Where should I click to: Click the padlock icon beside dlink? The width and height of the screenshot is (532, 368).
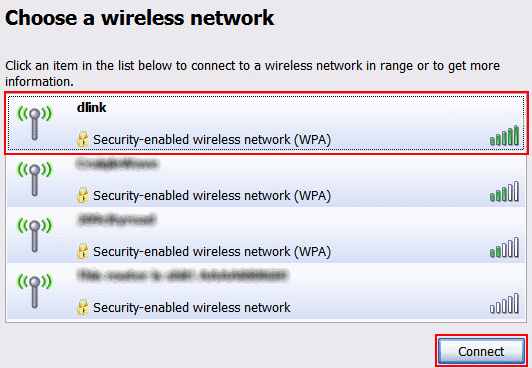[x=82, y=139]
